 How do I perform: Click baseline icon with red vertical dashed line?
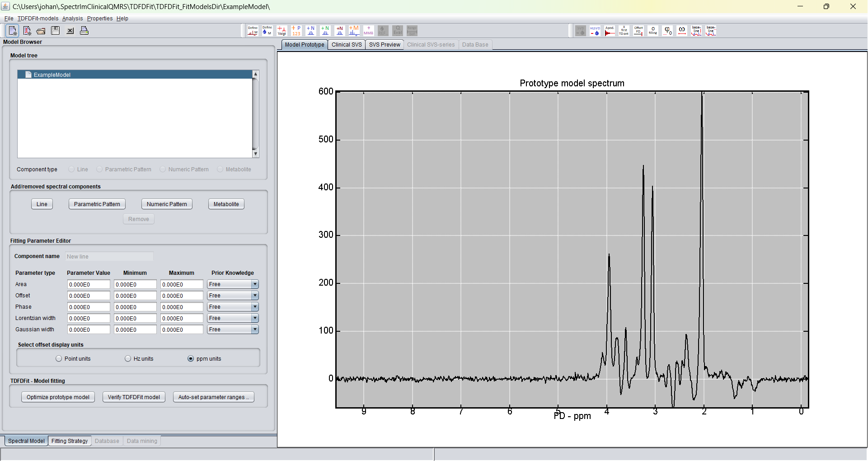click(x=696, y=31)
